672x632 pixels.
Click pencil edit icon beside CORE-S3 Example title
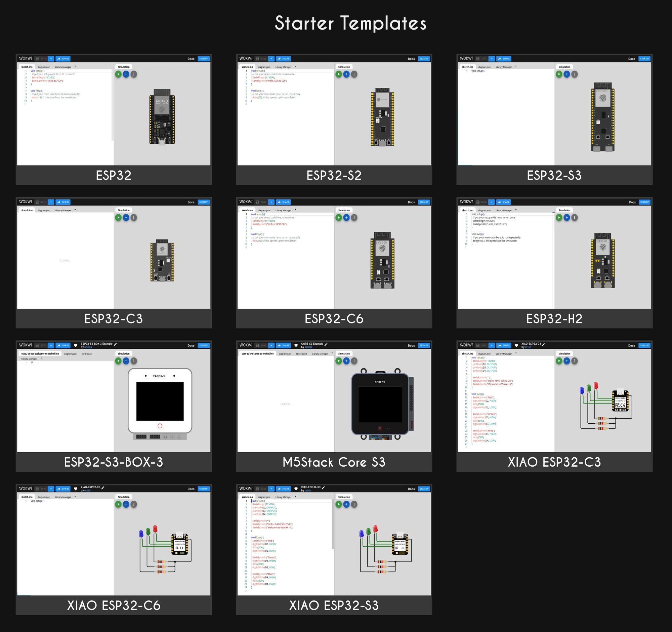(x=326, y=344)
